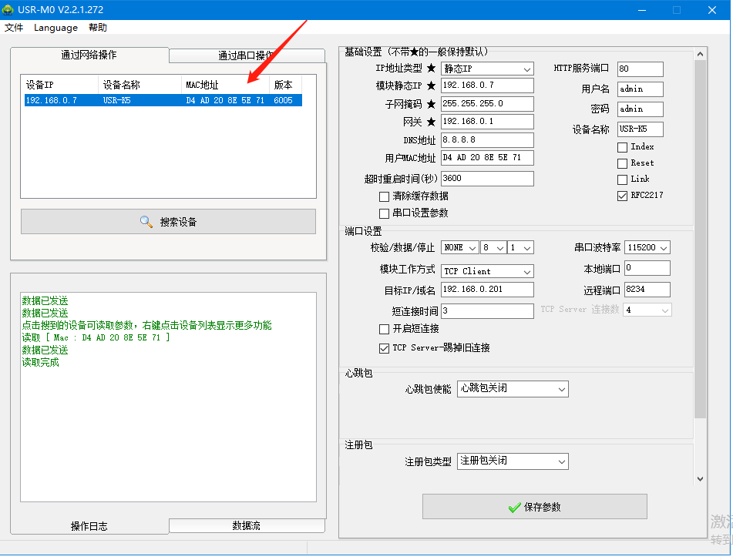This screenshot has height=560, width=733.
Task: Open the 注册包类型 dropdown
Action: click(x=513, y=461)
